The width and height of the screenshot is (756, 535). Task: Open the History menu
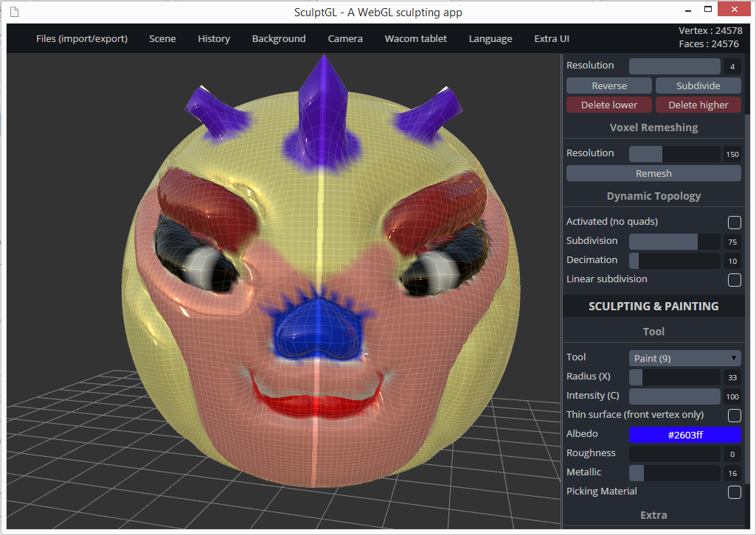[x=214, y=38]
